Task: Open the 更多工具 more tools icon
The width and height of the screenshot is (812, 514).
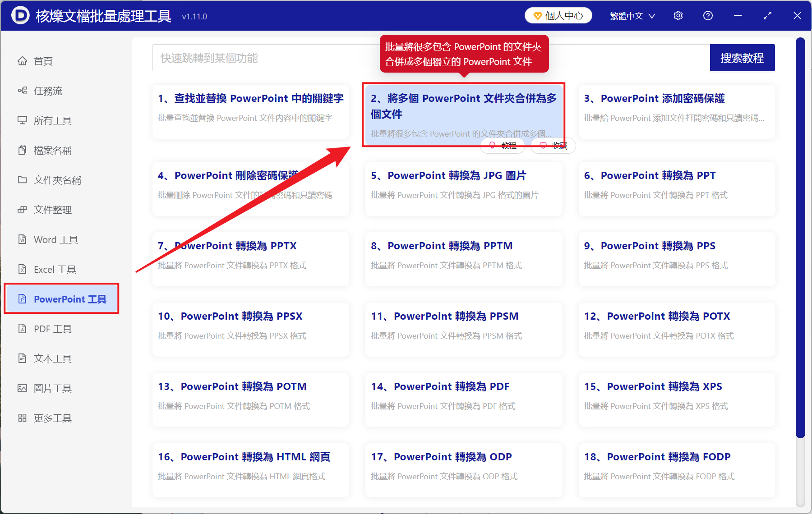Action: (x=52, y=418)
